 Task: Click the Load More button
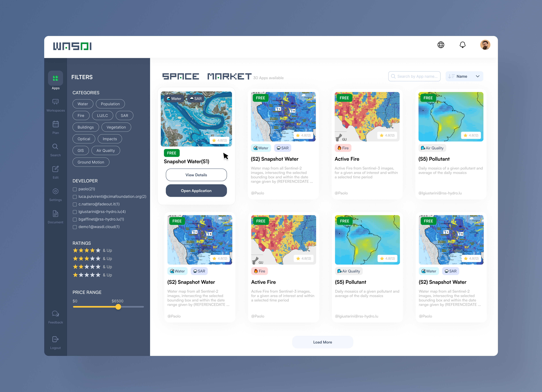coord(322,342)
